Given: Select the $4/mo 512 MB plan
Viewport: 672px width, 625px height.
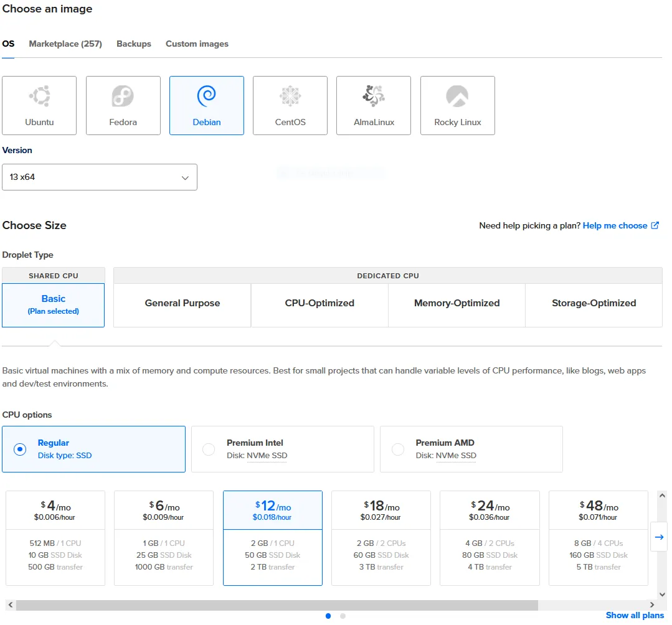Looking at the screenshot, I should (x=55, y=538).
